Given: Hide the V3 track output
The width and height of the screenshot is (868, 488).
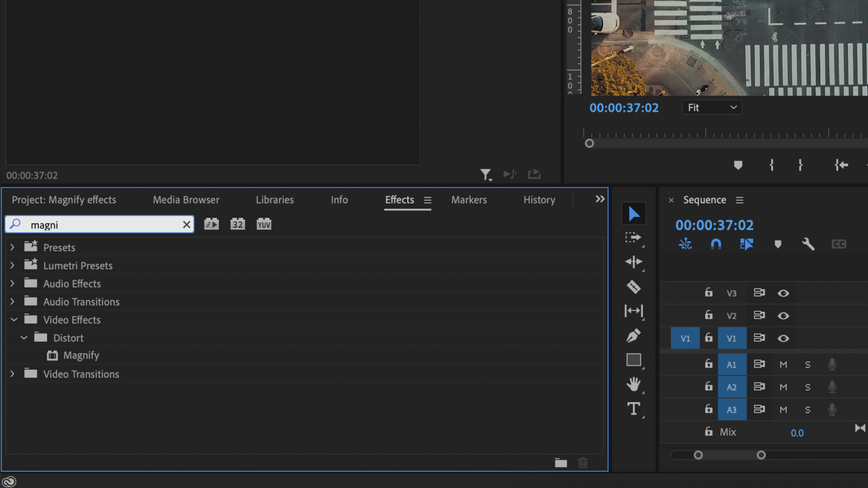Looking at the screenshot, I should click(783, 293).
